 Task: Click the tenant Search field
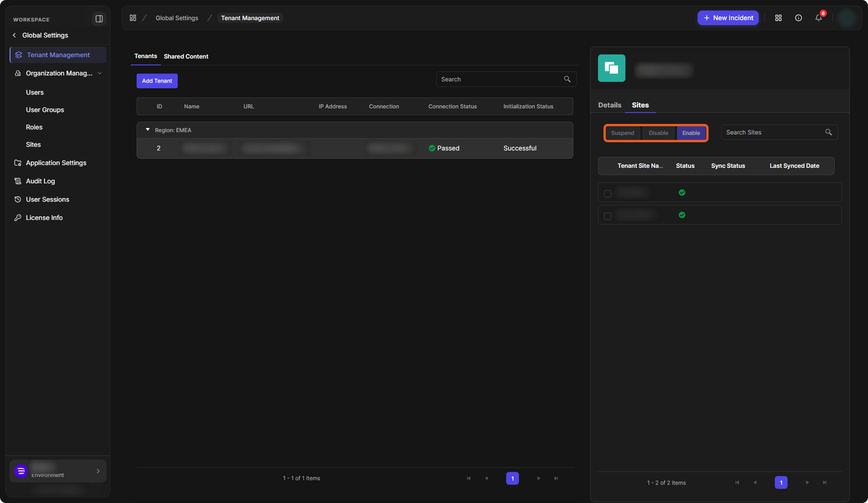(507, 79)
